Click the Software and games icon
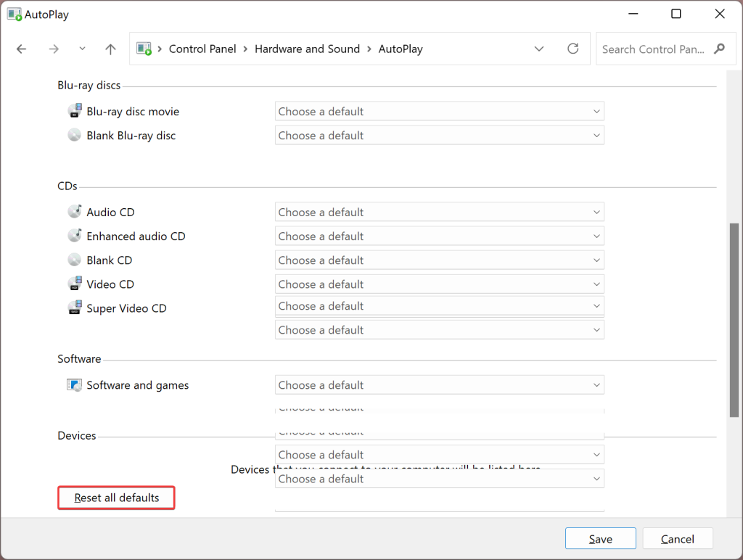743x560 pixels. point(75,384)
